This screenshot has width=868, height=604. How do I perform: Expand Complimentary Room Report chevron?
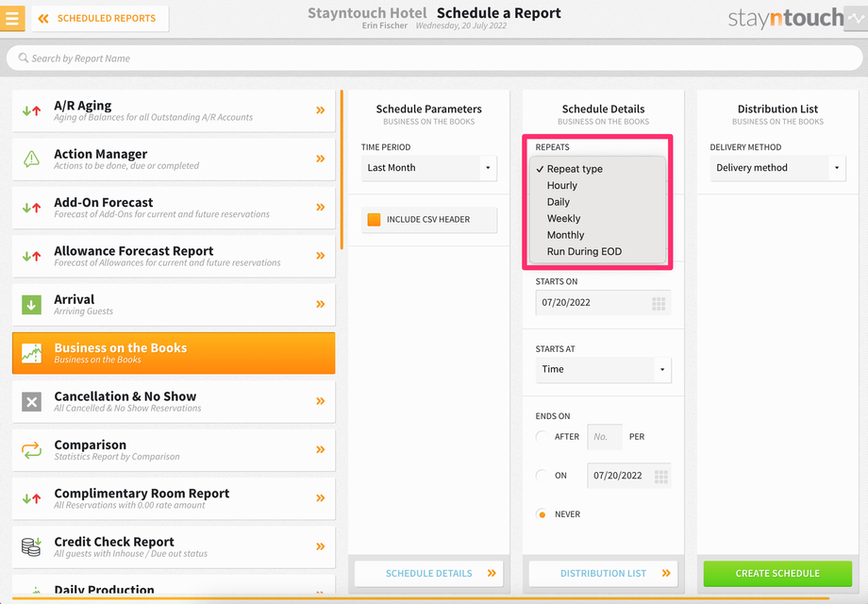pos(320,497)
